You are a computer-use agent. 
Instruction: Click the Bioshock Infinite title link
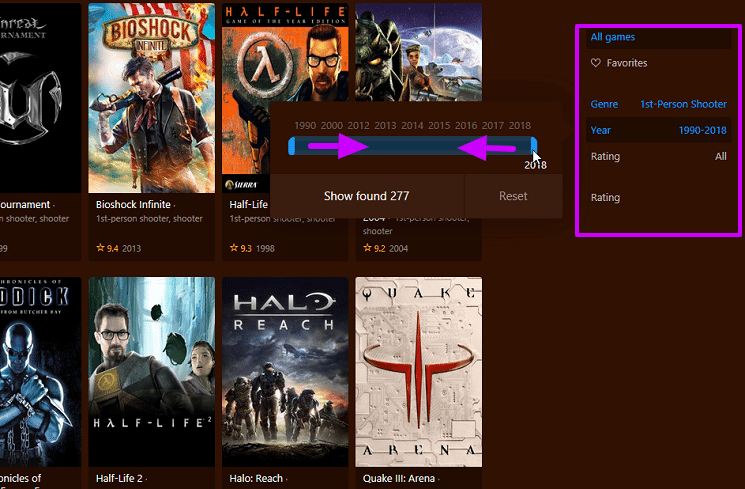point(133,204)
